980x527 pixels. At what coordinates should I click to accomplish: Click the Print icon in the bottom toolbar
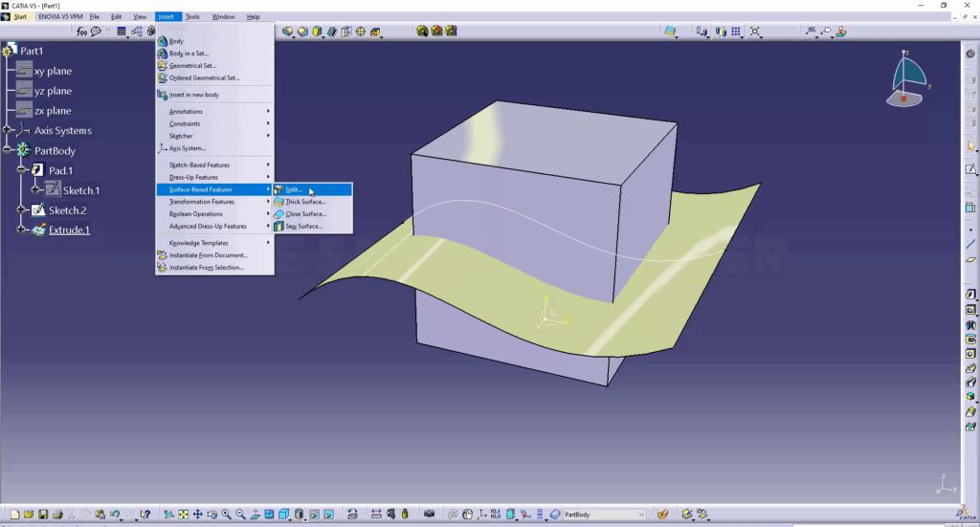(57, 515)
